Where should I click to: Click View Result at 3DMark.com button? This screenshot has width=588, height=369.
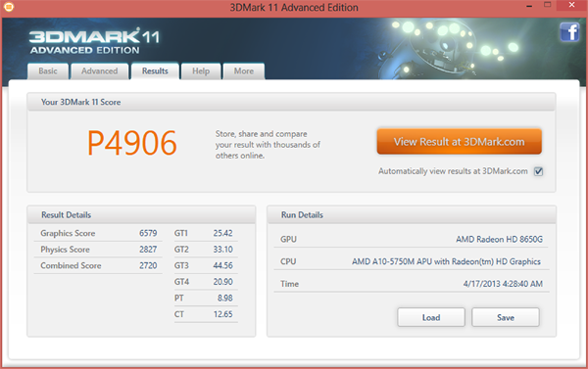click(459, 142)
